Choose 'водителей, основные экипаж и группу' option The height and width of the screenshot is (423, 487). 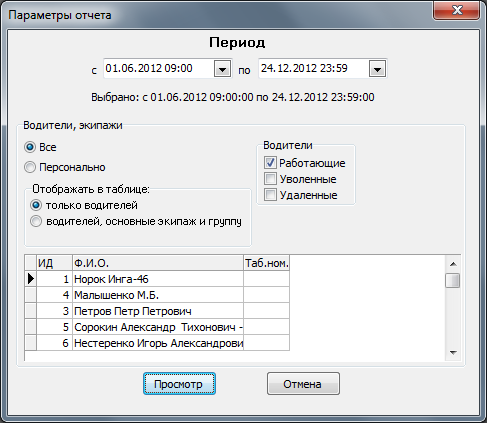pos(36,221)
